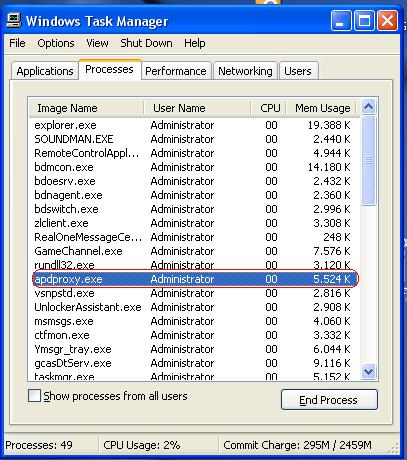Click the scrollbar down arrow
Image resolution: width=407 pixels, height=460 pixels.
[x=368, y=371]
